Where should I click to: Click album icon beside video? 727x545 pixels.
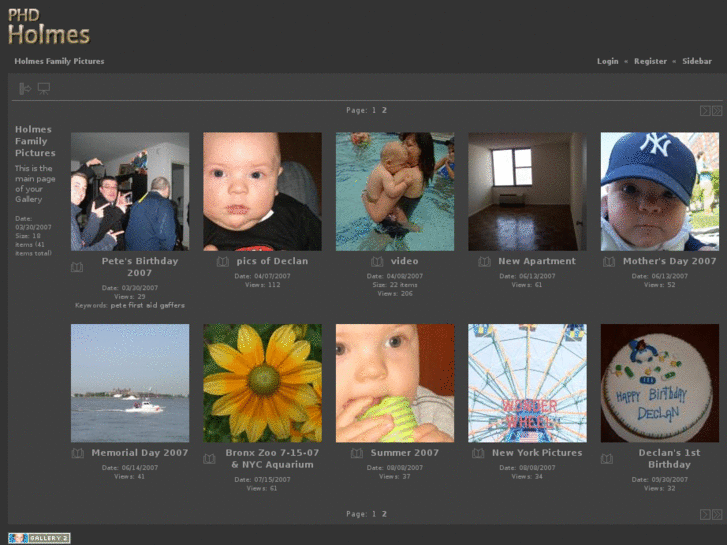pos(377,262)
